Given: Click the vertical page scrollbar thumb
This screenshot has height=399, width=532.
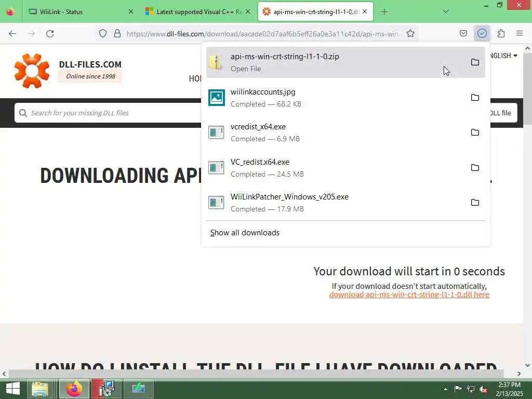Looking at the screenshot, I should [x=528, y=89].
